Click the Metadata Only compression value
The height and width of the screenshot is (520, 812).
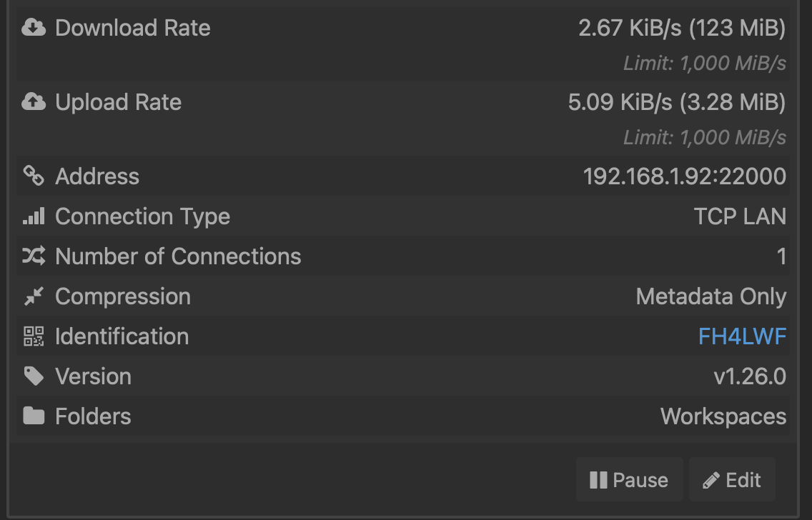(711, 296)
